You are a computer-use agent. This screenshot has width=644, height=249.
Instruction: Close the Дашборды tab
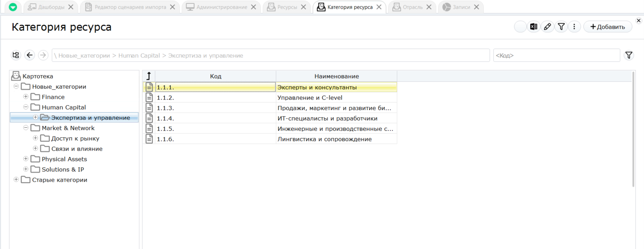[x=71, y=7]
